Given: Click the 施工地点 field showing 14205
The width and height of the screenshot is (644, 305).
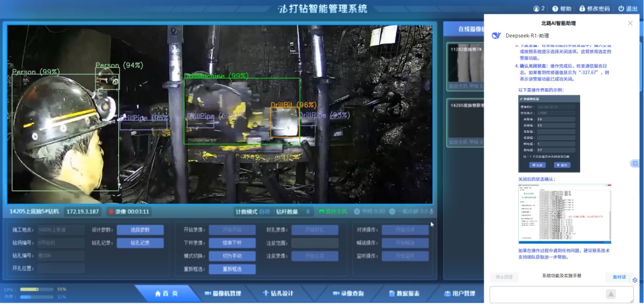Looking at the screenshot, I should tap(60, 230).
